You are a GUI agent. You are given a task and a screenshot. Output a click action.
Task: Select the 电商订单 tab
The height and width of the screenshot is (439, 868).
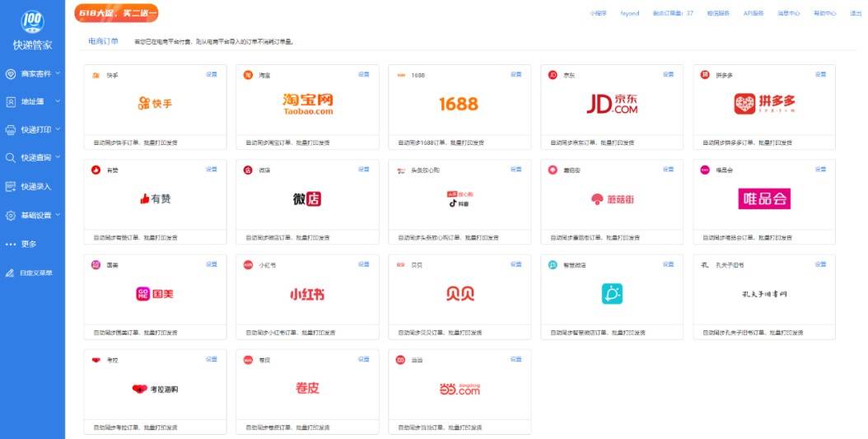[103, 41]
